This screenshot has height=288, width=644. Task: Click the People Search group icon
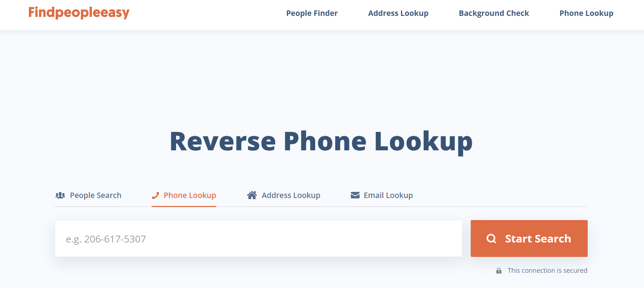[60, 195]
